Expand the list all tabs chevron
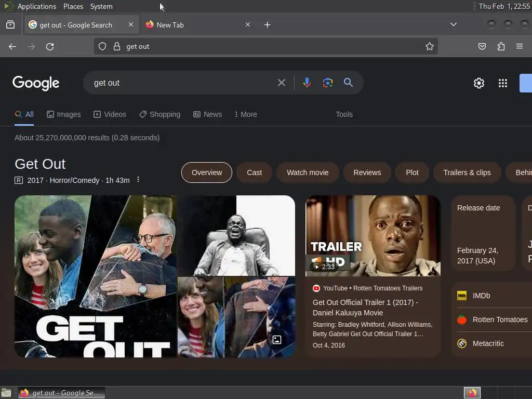 click(453, 24)
